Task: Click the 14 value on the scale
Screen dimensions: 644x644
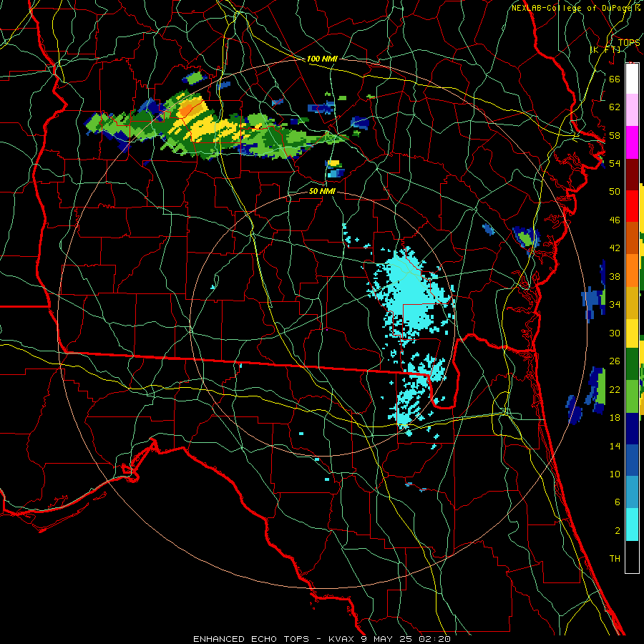Action: pyautogui.click(x=615, y=446)
